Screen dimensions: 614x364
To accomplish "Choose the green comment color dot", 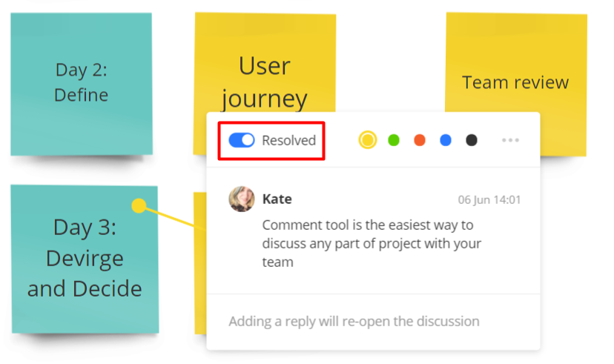I will click(394, 140).
